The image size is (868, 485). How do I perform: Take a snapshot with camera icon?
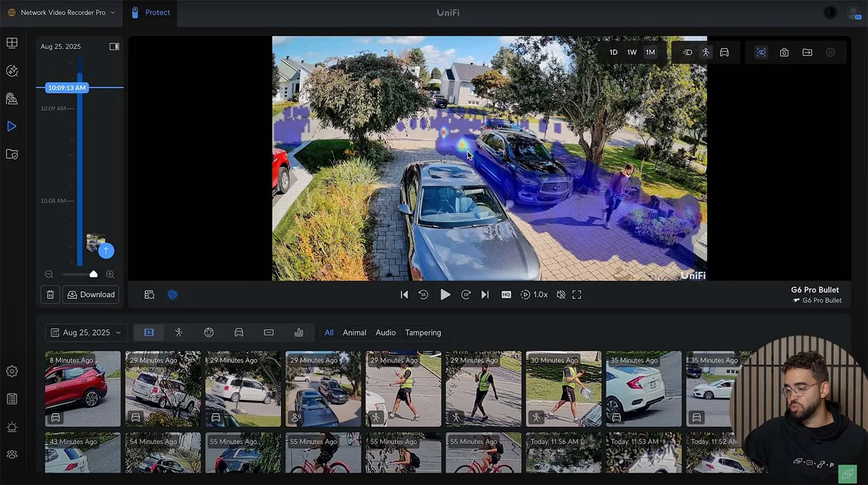[784, 52]
